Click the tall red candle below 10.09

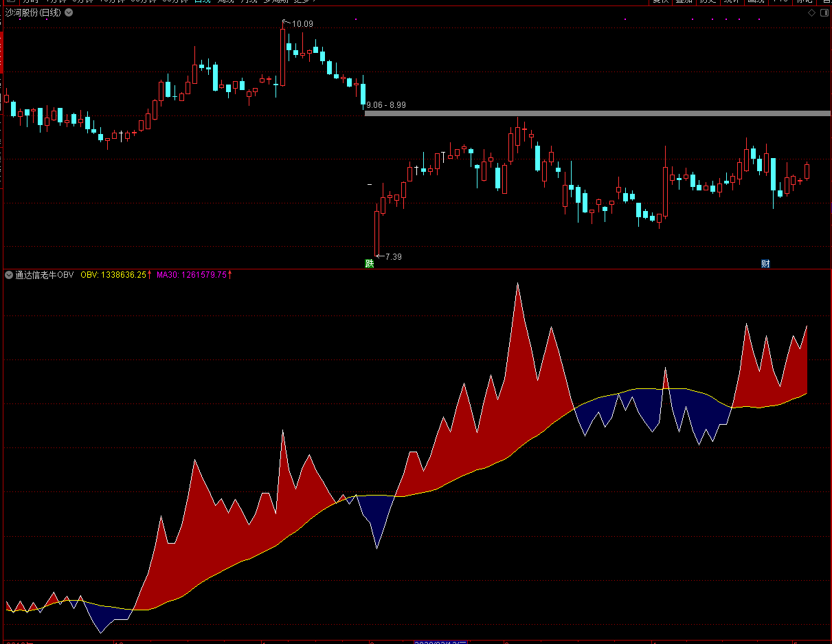pos(283,56)
